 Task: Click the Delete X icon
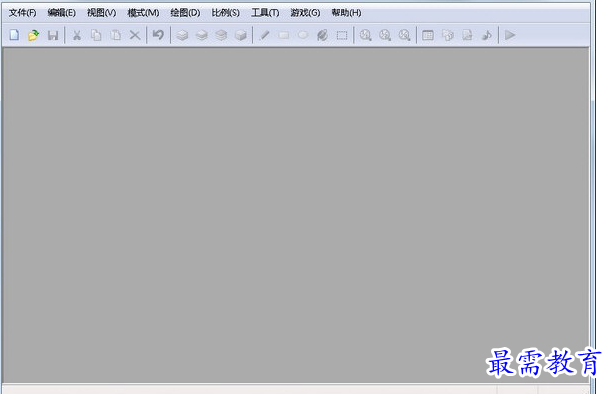(x=135, y=35)
